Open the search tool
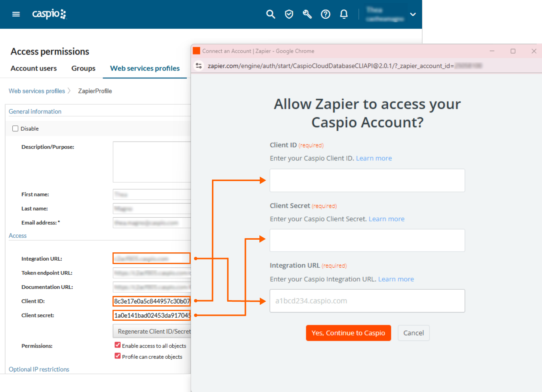This screenshot has width=542, height=392. point(270,14)
